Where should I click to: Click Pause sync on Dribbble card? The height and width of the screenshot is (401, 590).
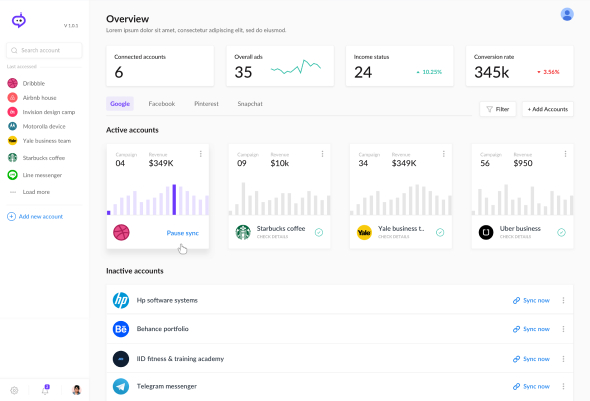click(x=182, y=233)
